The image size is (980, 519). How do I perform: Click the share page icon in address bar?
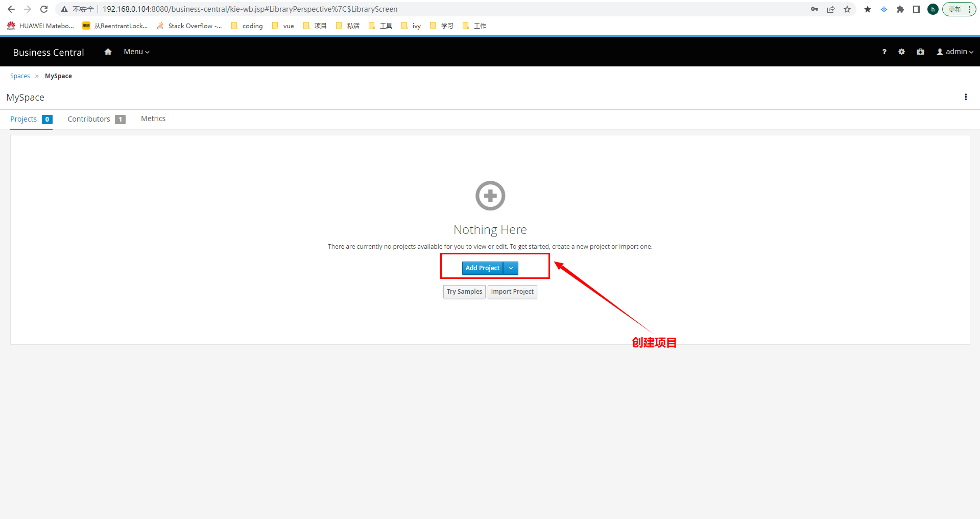831,9
